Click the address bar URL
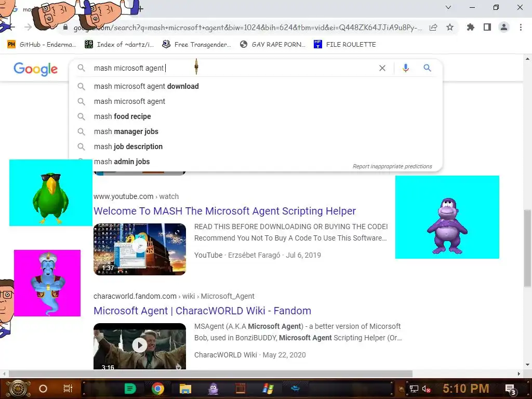This screenshot has width=532, height=399. click(248, 28)
